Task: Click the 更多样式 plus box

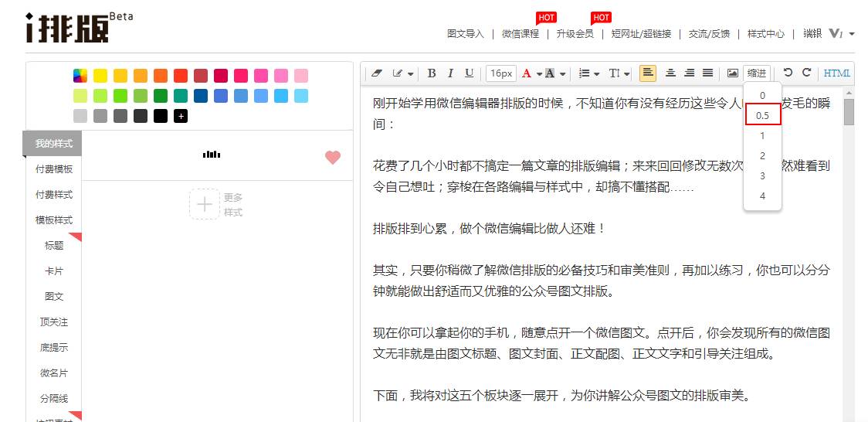Action: [205, 204]
